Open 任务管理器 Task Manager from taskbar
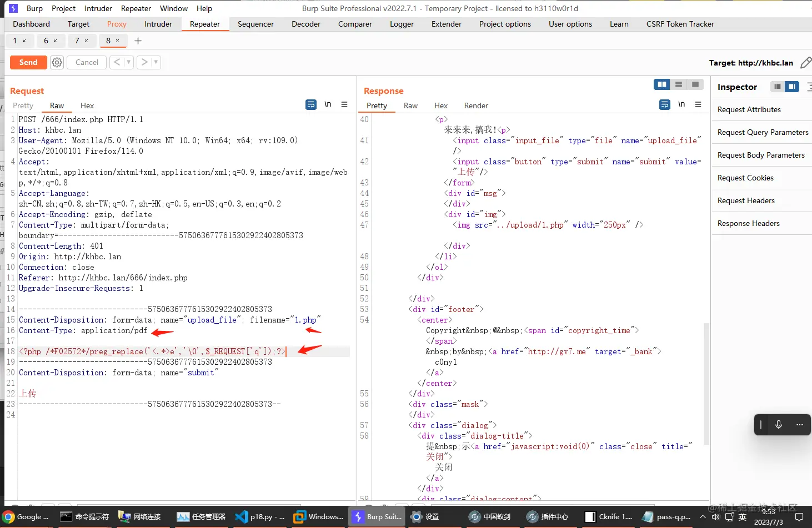 (201, 517)
